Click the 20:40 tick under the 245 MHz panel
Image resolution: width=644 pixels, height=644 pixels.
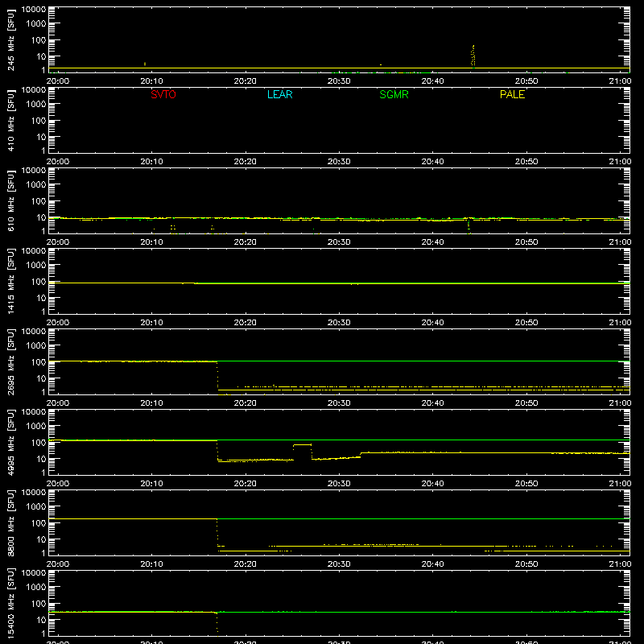tap(432, 81)
